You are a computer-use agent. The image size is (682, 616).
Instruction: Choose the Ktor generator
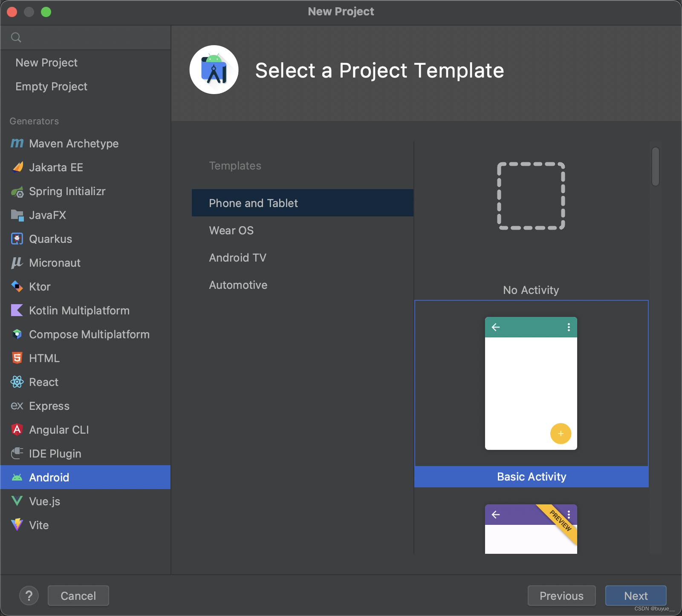pos(85,287)
